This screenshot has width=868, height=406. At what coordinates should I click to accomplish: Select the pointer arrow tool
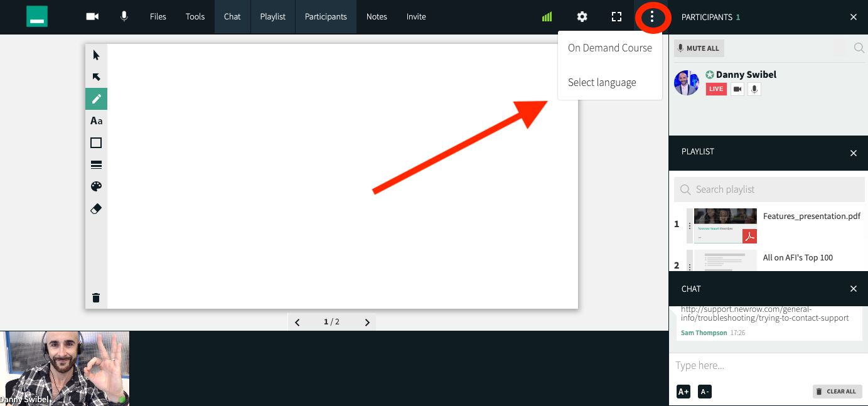point(96,55)
